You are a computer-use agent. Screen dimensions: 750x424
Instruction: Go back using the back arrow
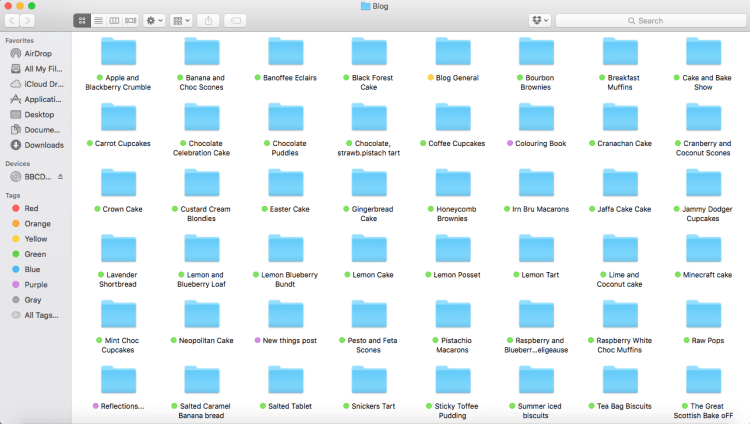click(x=11, y=20)
